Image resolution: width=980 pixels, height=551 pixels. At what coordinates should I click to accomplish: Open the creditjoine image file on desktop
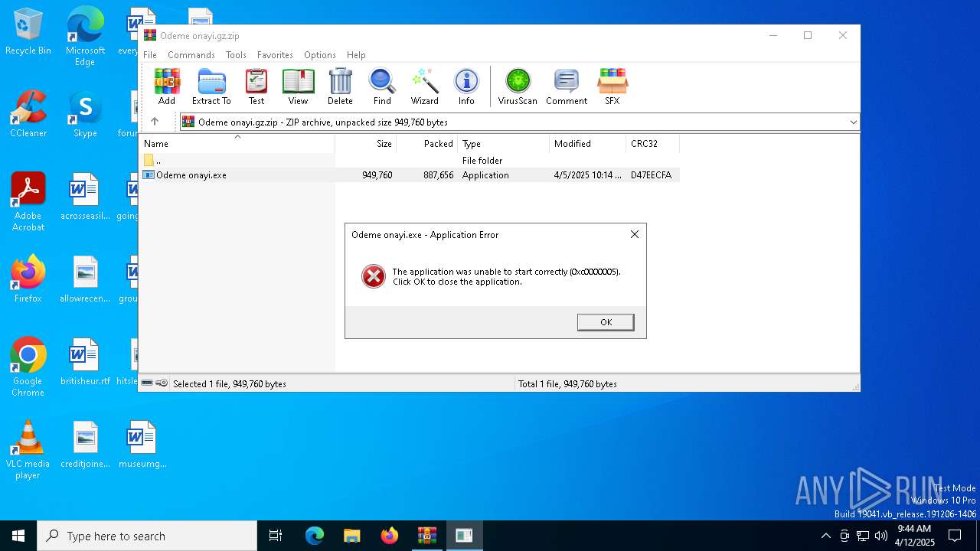[x=85, y=445]
